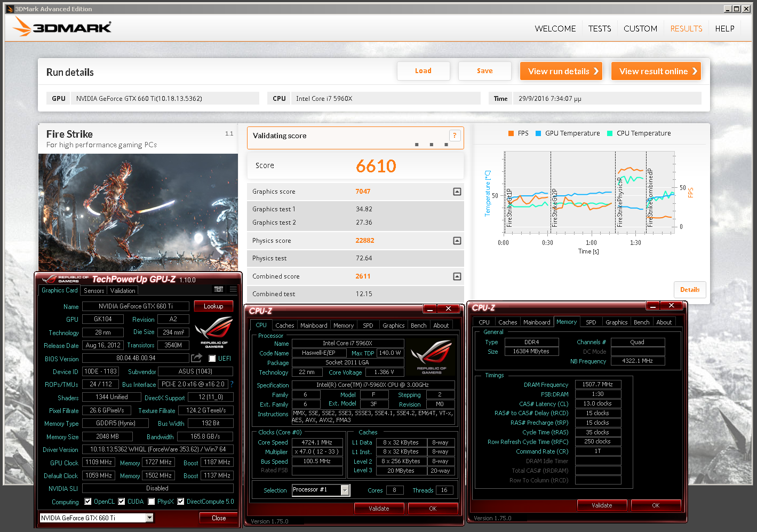Image resolution: width=757 pixels, height=532 pixels.
Task: Collapse the Physics score section
Action: (457, 241)
